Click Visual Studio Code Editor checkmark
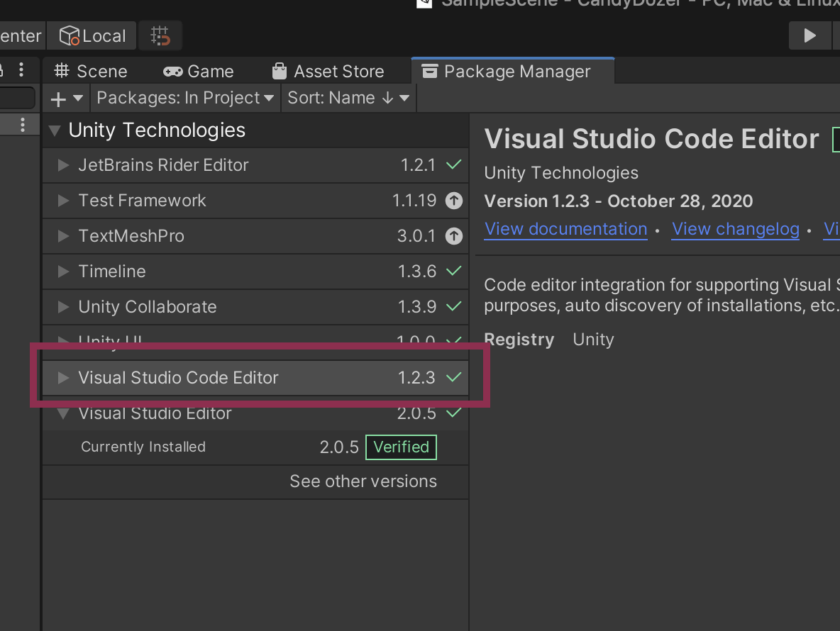The width and height of the screenshot is (840, 631). [454, 377]
